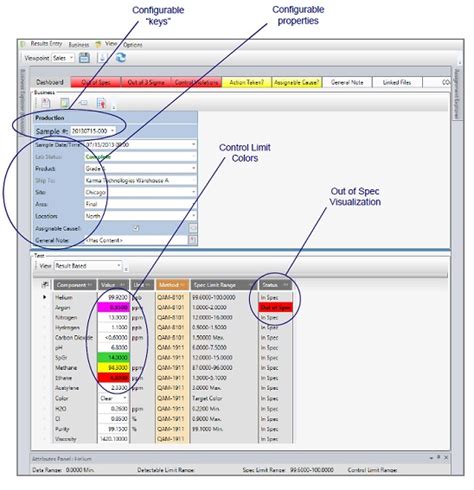Click the download arrow icon in the toolbar
The width and height of the screenshot is (474, 490).
click(x=102, y=58)
